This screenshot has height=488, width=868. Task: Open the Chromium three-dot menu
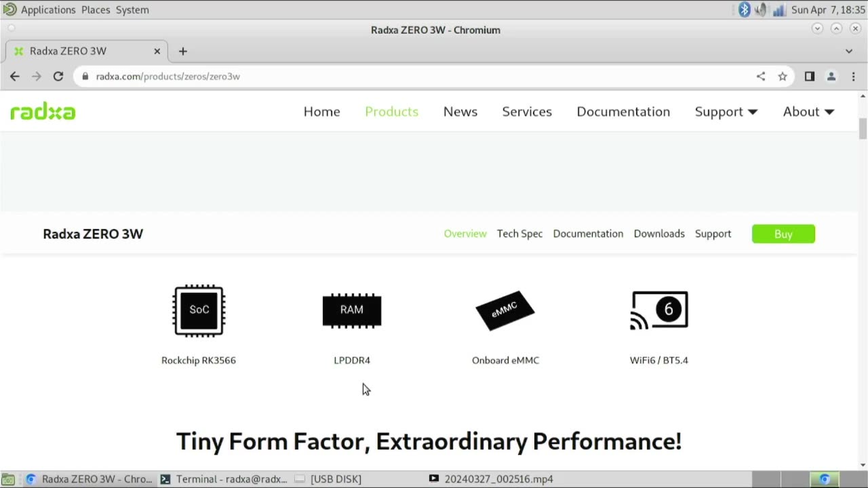(853, 77)
